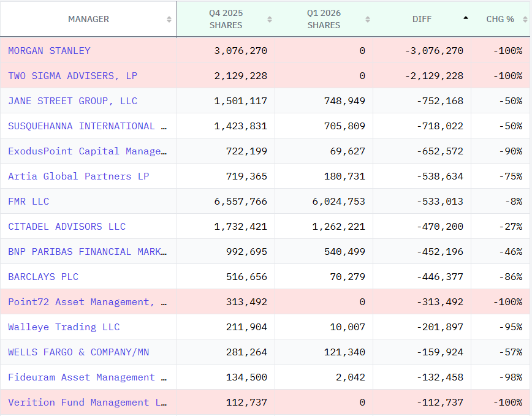Select Morgan Stanley Q4 value 3,076,270
This screenshot has width=532, height=416.
pos(241,50)
